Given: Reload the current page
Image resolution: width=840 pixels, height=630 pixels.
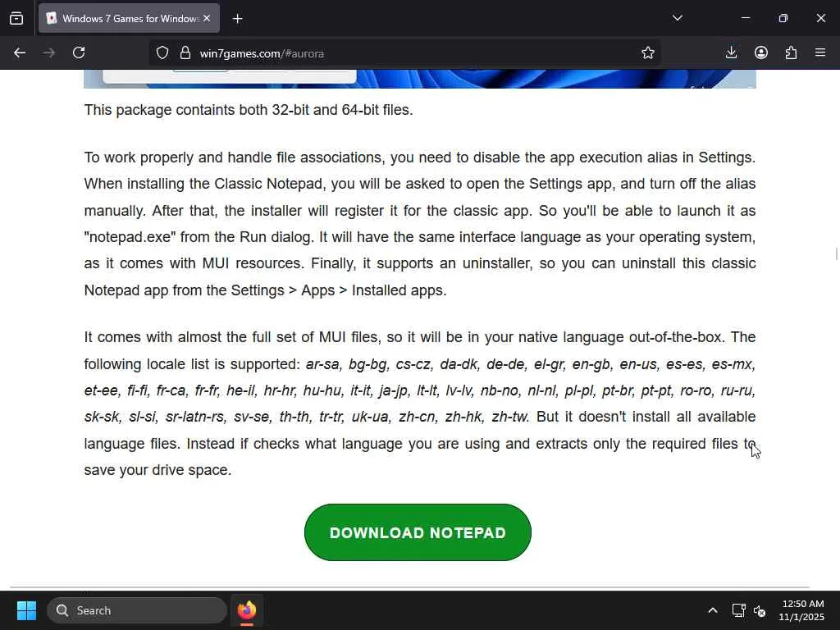Looking at the screenshot, I should click(79, 52).
